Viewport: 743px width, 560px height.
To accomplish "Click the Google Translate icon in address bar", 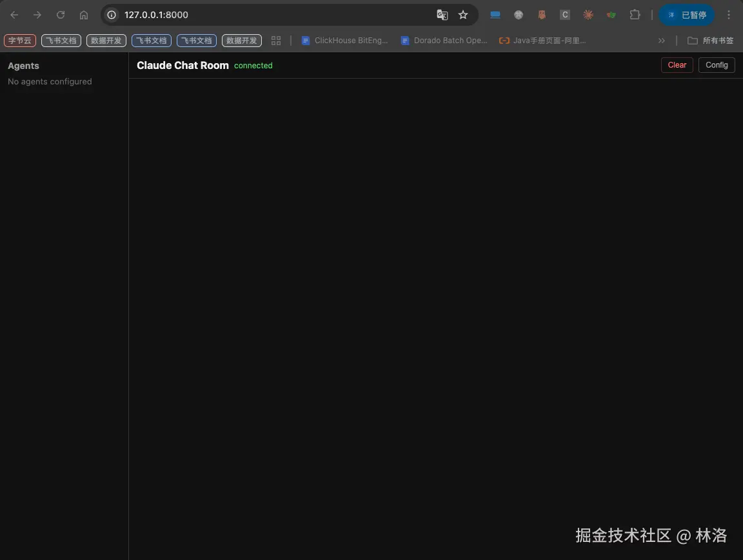I will tap(442, 14).
